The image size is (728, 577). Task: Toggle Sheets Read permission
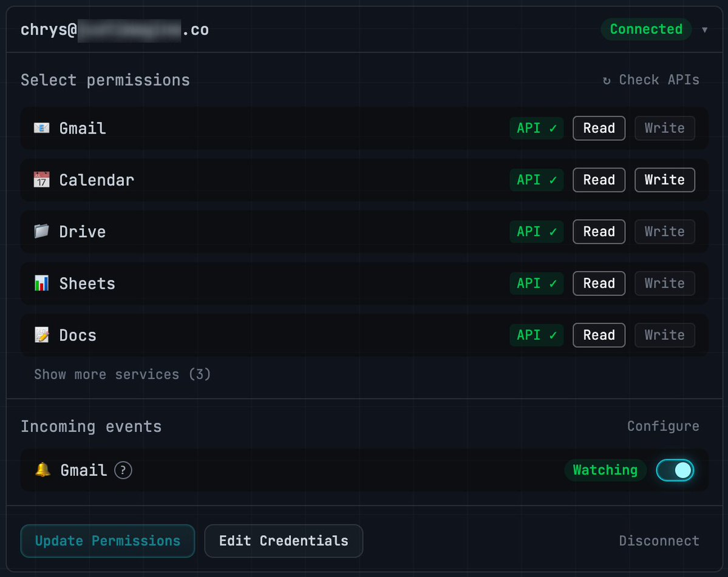[x=599, y=283]
